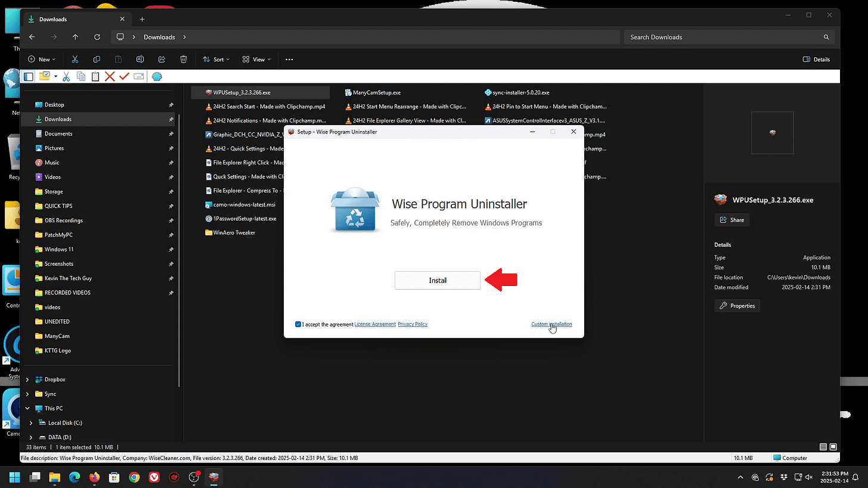Click the red X Delete icon in classic toolbar
Image resolution: width=868 pixels, height=488 pixels.
click(110, 76)
